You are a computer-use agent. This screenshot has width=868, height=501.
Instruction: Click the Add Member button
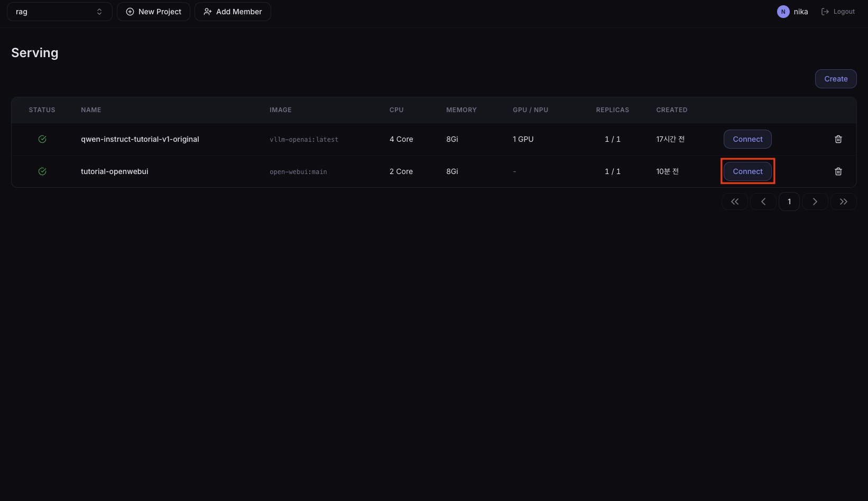[x=233, y=12]
